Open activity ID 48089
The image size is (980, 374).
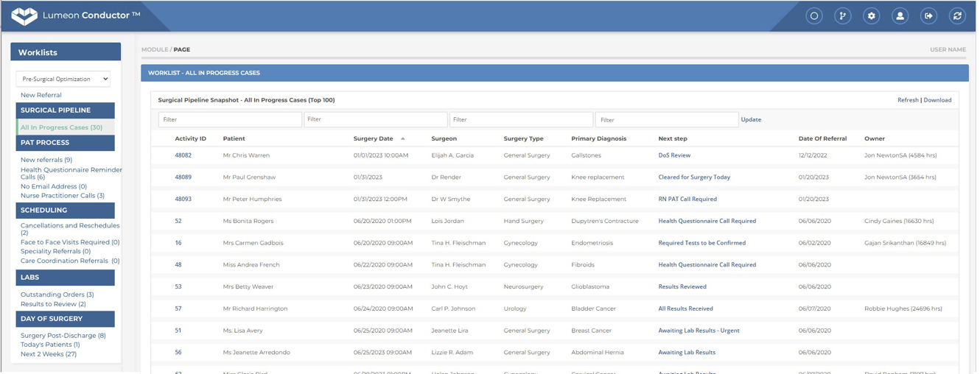[x=183, y=178]
